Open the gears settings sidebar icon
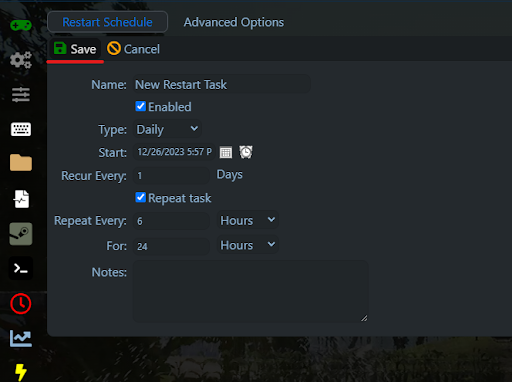This screenshot has width=512, height=382. 21,60
